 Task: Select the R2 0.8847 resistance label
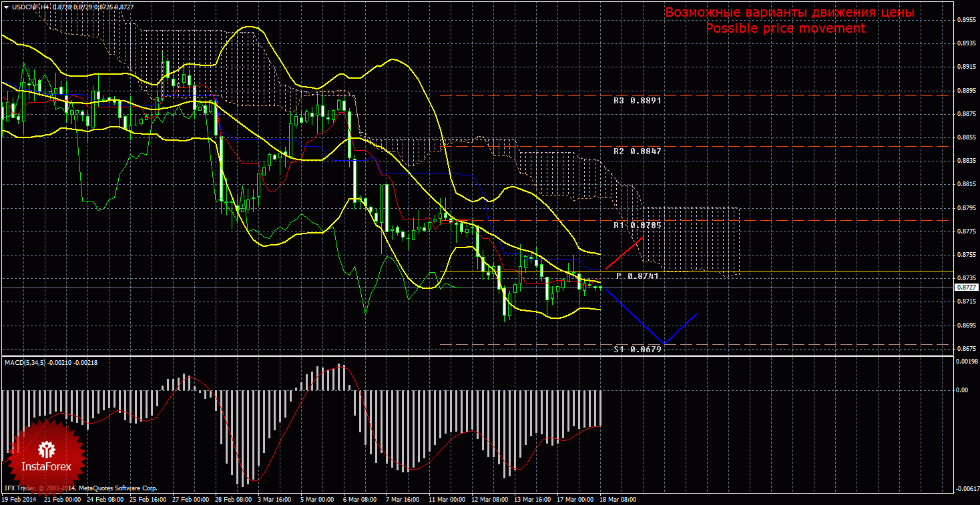pos(637,151)
